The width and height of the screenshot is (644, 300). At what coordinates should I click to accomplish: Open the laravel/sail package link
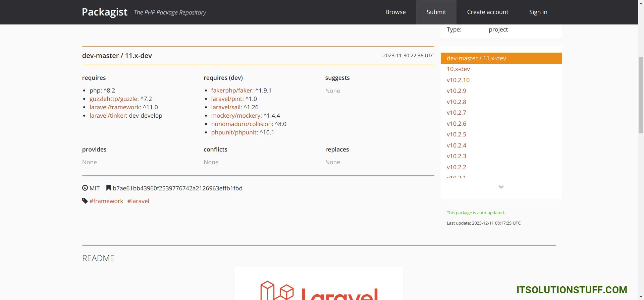point(226,107)
